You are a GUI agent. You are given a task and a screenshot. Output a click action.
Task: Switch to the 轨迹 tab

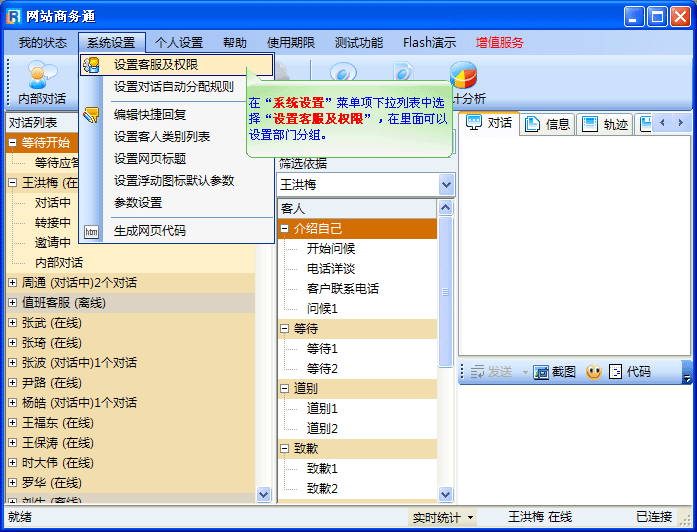pyautogui.click(x=605, y=124)
